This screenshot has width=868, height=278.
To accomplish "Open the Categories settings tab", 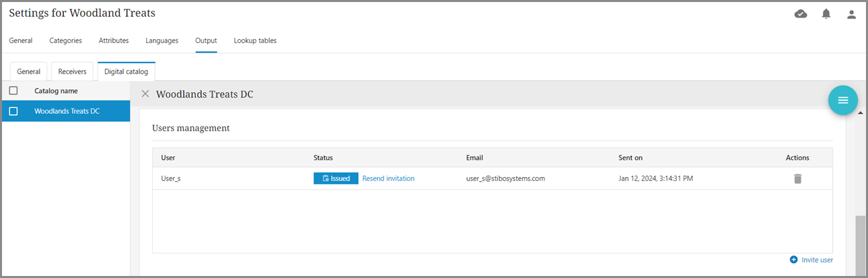I will [x=65, y=40].
